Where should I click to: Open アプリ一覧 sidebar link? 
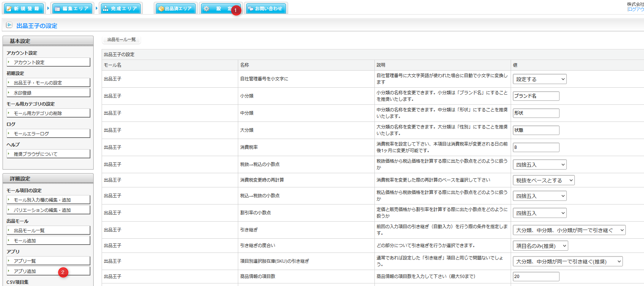(48, 261)
